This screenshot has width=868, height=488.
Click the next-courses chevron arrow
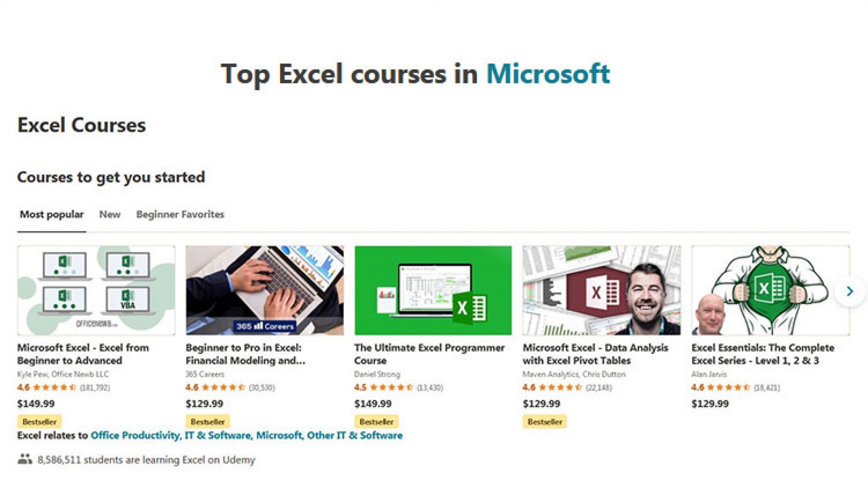850,291
